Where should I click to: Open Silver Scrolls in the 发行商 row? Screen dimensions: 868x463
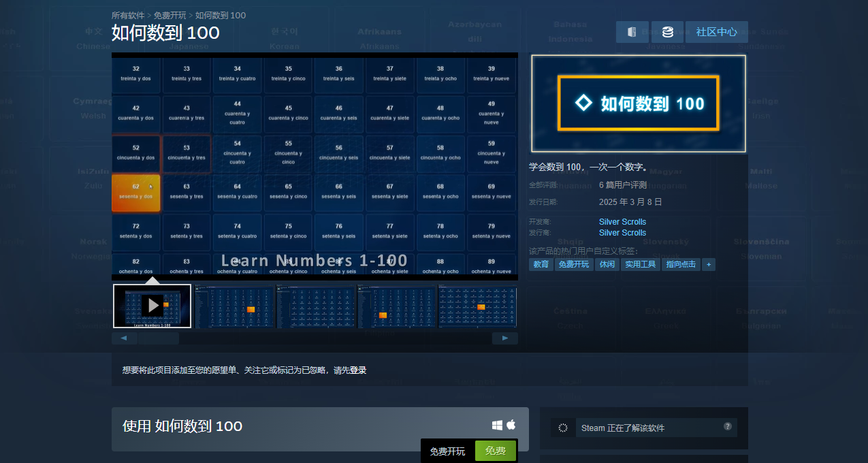point(622,233)
